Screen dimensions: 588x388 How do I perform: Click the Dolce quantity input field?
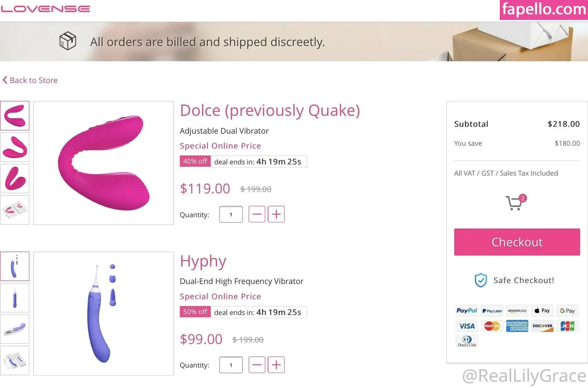click(231, 214)
